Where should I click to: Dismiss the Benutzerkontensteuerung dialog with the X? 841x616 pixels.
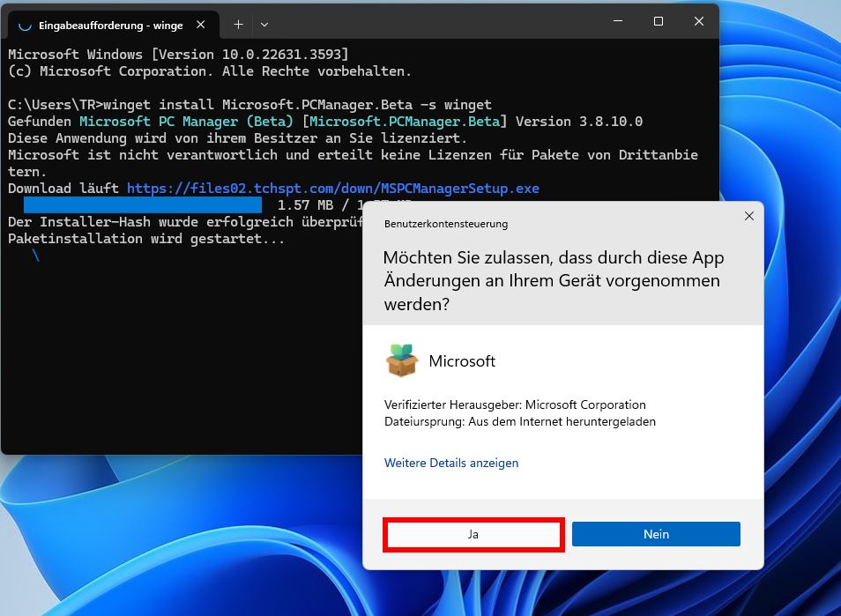tap(748, 216)
